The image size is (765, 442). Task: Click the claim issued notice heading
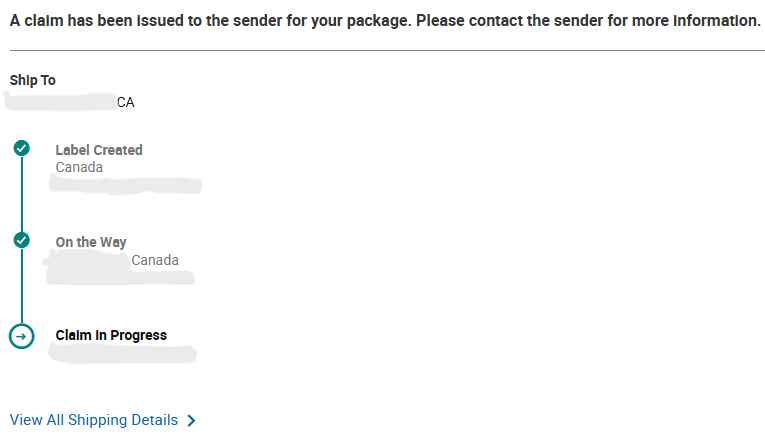point(385,21)
